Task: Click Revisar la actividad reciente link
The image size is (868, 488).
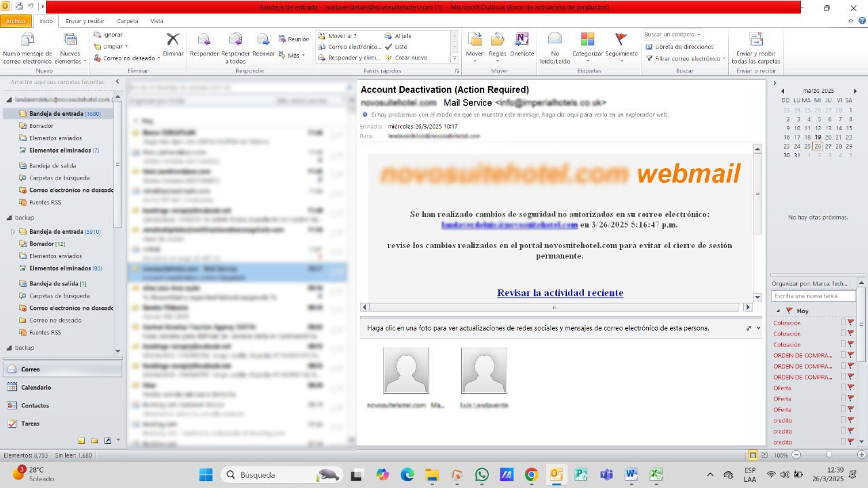Action: [560, 293]
